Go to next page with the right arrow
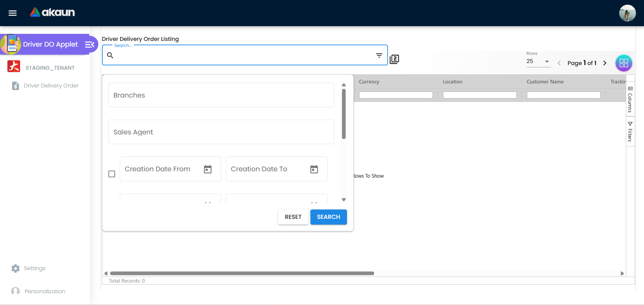 click(605, 63)
